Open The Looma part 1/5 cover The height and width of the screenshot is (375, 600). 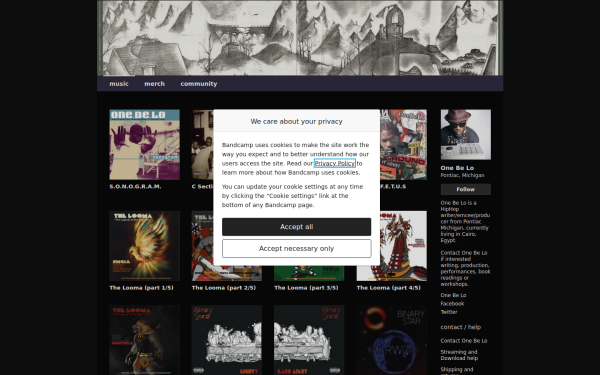click(x=144, y=246)
